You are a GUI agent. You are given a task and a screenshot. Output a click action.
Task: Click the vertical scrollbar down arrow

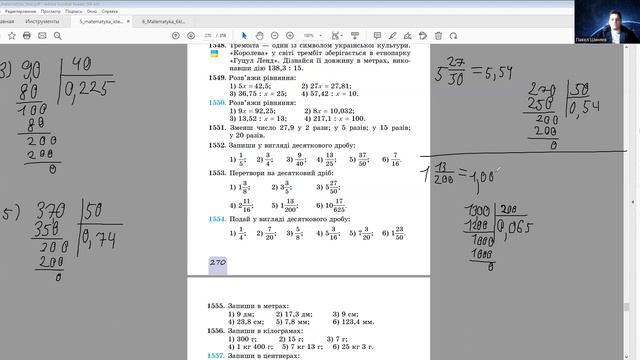(627, 357)
